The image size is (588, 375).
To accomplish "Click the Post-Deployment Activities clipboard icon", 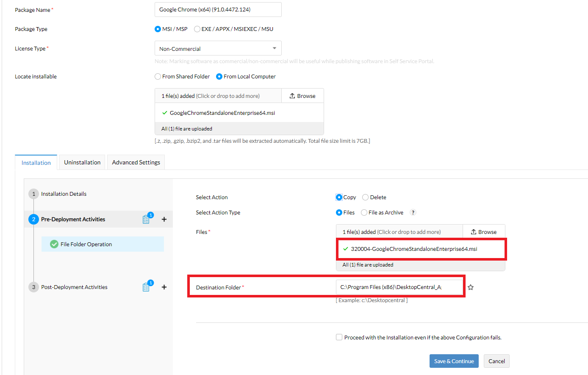I will [146, 287].
